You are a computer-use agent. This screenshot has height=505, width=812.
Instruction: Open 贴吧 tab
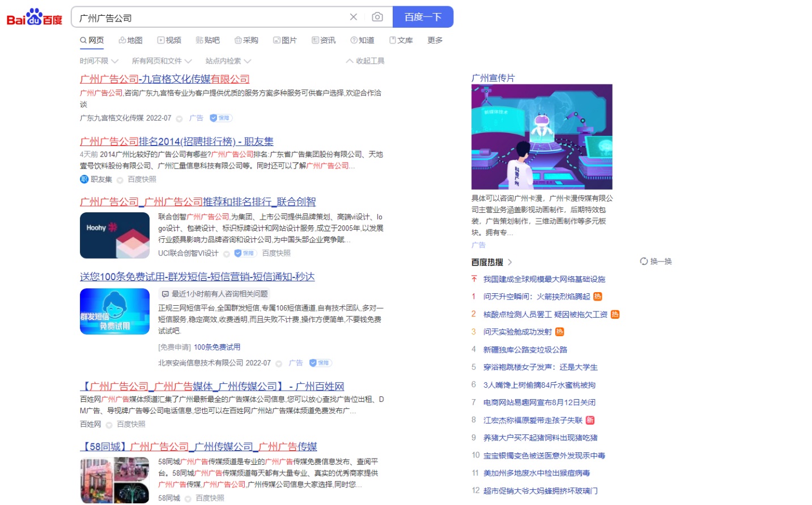coord(208,40)
